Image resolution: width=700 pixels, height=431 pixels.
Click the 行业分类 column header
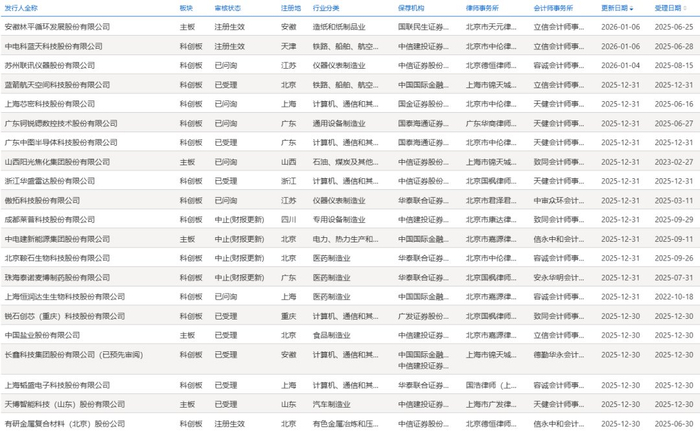pos(326,8)
